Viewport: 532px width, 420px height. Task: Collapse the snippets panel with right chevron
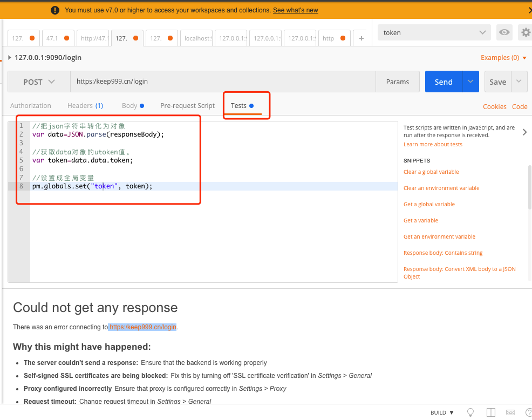524,132
